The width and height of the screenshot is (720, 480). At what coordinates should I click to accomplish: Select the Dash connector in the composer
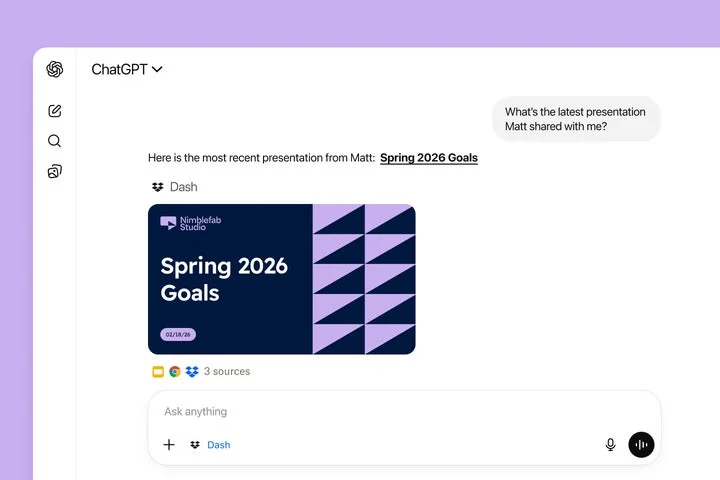[219, 445]
